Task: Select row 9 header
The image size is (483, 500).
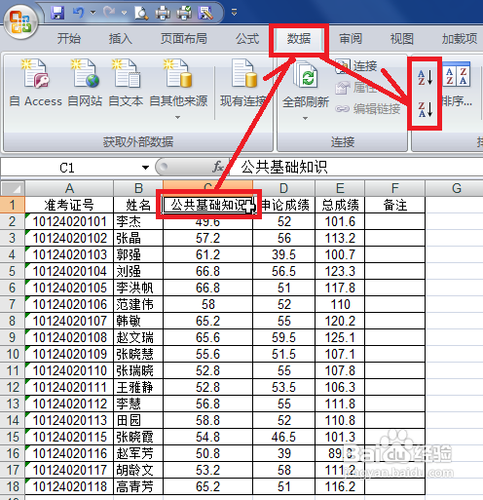Action: (12, 337)
